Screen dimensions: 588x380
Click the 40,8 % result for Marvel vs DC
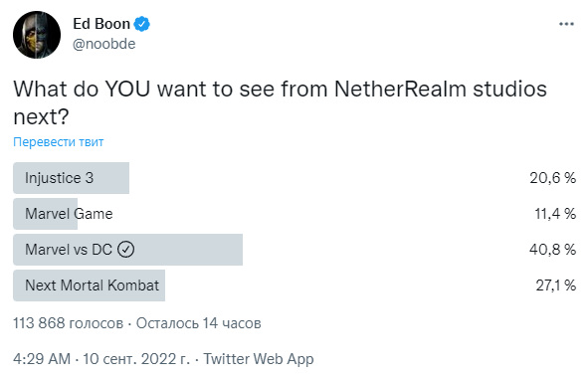(553, 250)
